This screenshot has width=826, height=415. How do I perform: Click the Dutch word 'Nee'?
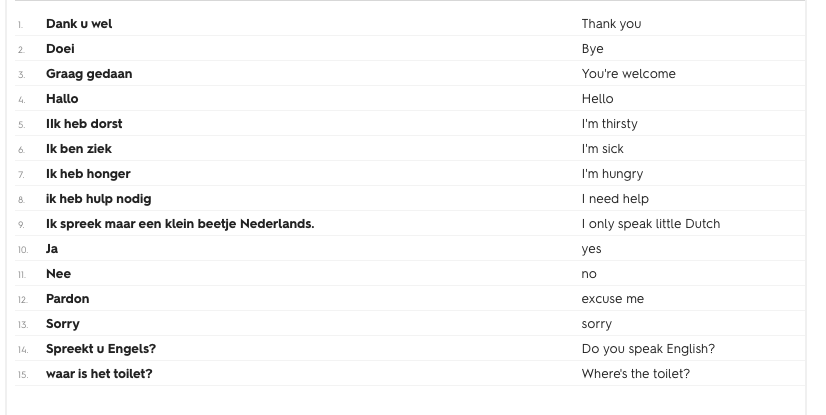tap(58, 273)
